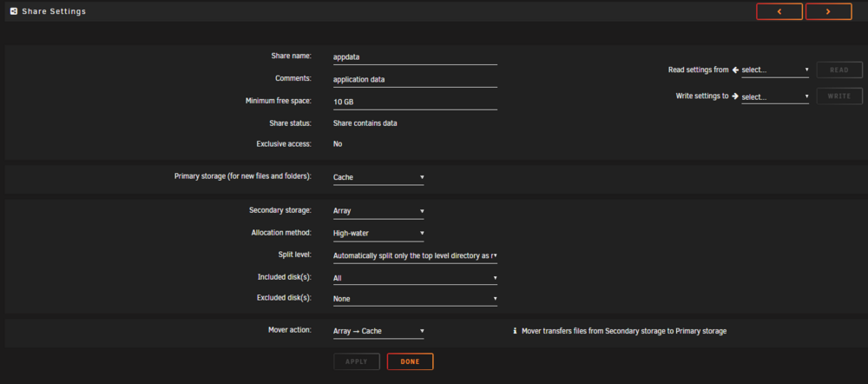The image size is (868, 384).
Task: Edit the Comments field 'application data'
Action: tap(415, 79)
